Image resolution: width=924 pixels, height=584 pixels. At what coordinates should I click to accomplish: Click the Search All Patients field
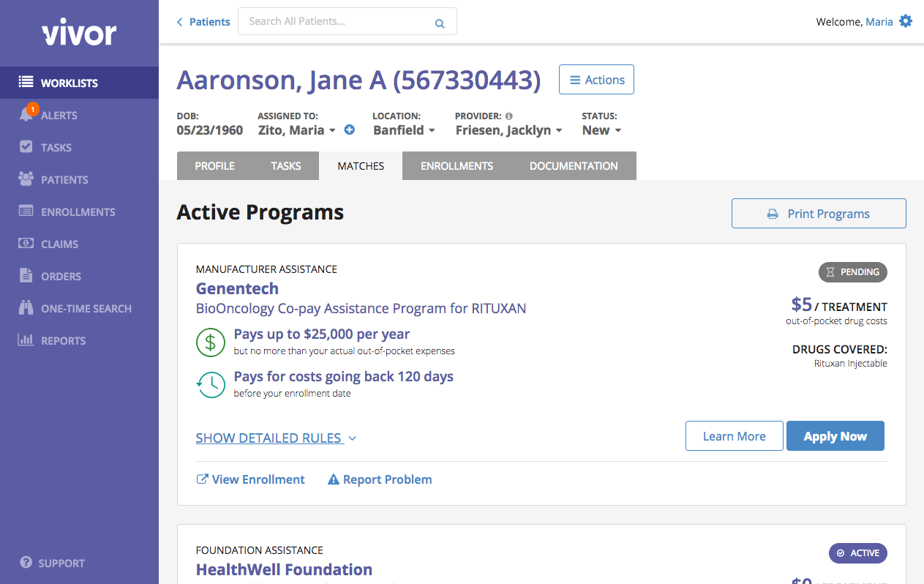tap(348, 21)
